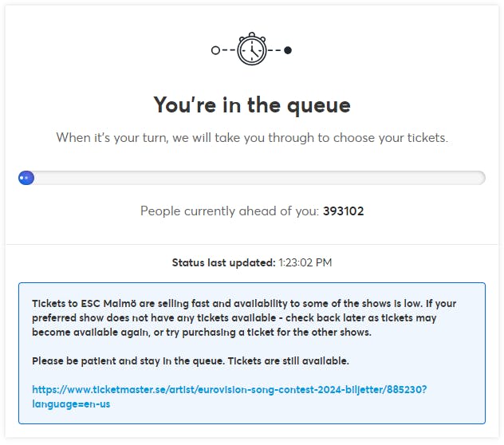This screenshot has height=445, width=504.
Task: Click the blue progress indicator knob
Action: [26, 178]
